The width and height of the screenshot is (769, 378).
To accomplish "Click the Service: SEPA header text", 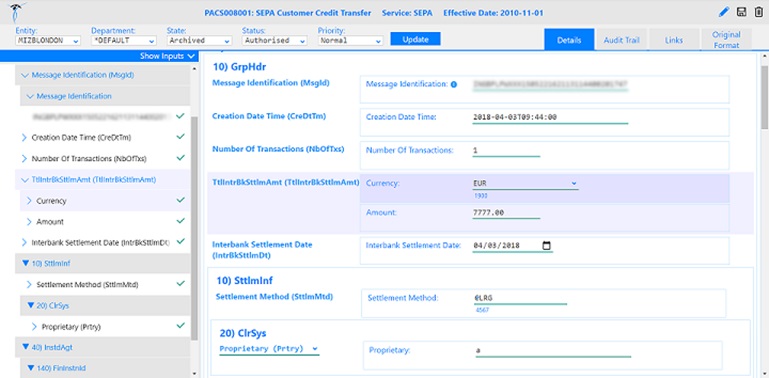I will point(407,13).
